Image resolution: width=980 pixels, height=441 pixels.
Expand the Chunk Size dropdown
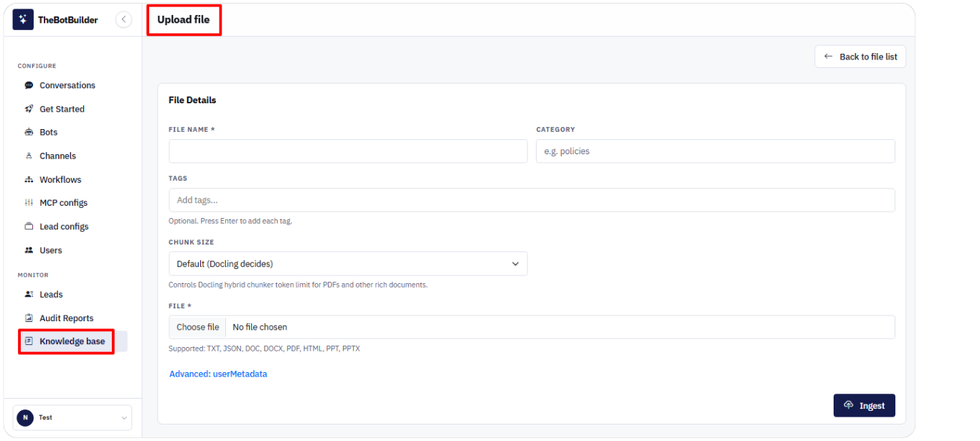pos(348,264)
